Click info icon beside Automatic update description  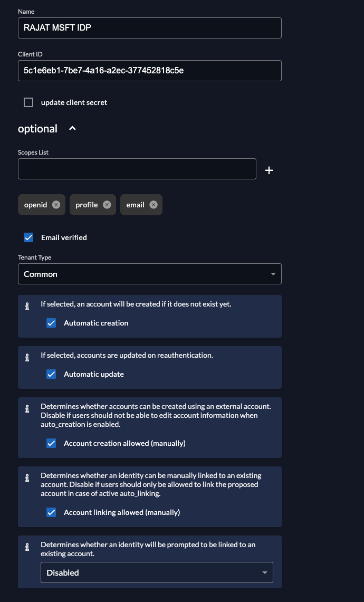[x=27, y=358]
